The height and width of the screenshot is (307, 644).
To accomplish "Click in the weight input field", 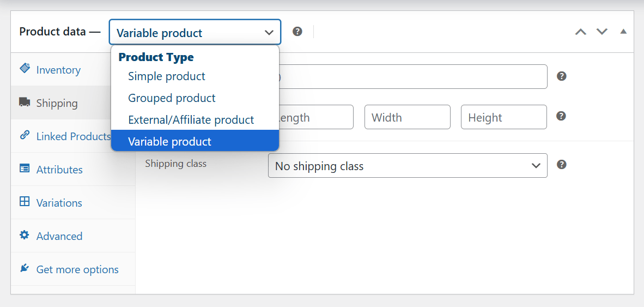I will coord(413,76).
